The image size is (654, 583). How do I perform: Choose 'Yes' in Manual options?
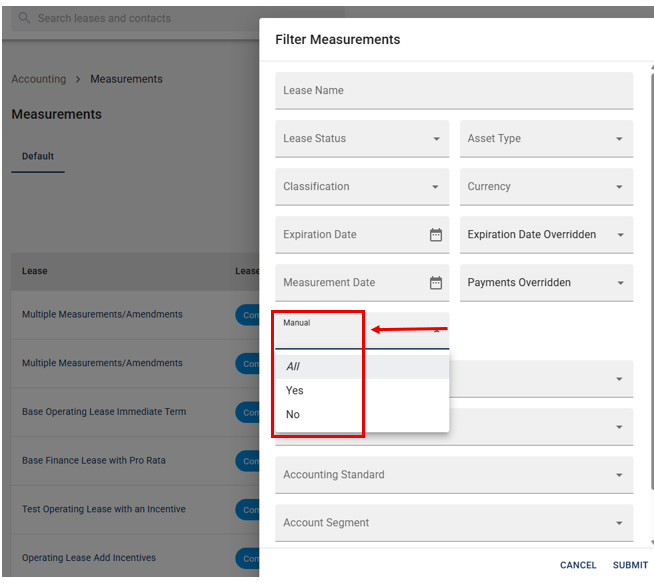click(295, 391)
